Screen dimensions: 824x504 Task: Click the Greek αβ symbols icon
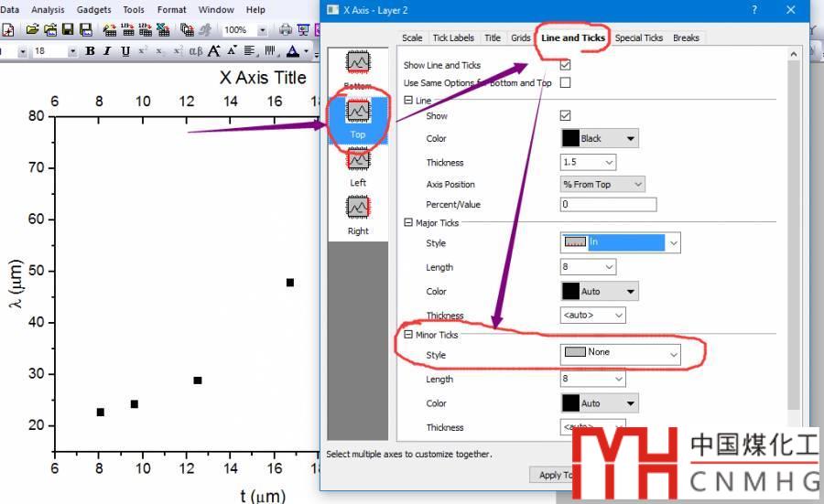tap(196, 51)
